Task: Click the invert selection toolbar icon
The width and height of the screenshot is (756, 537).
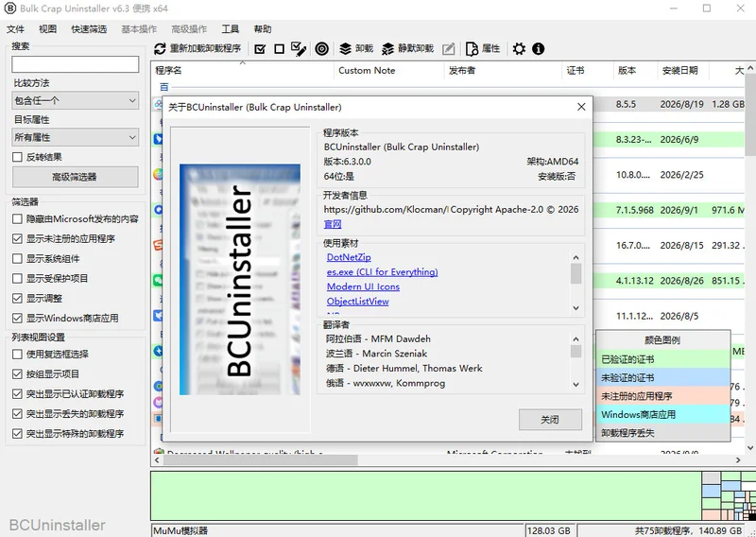Action: pyautogui.click(x=299, y=49)
